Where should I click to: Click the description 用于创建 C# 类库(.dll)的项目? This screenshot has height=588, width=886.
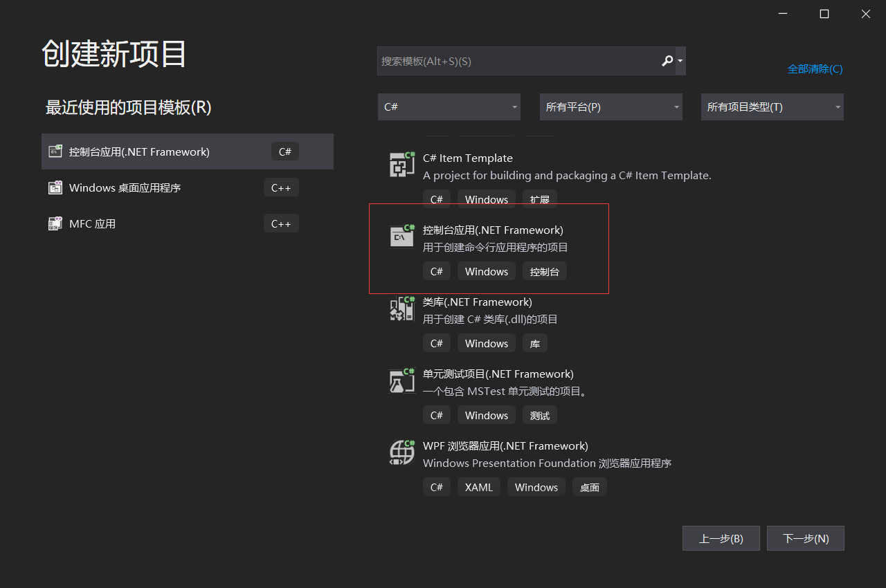(491, 320)
